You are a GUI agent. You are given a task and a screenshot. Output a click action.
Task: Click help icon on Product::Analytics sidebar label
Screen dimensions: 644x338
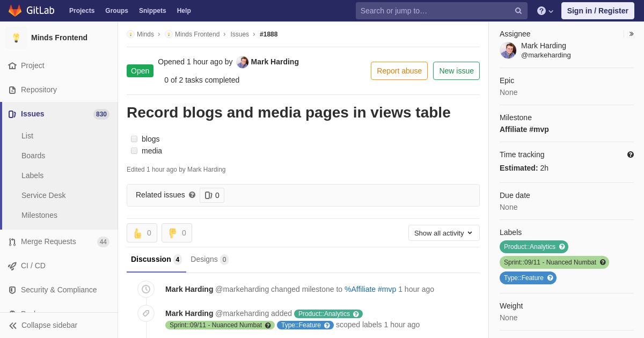(x=562, y=247)
